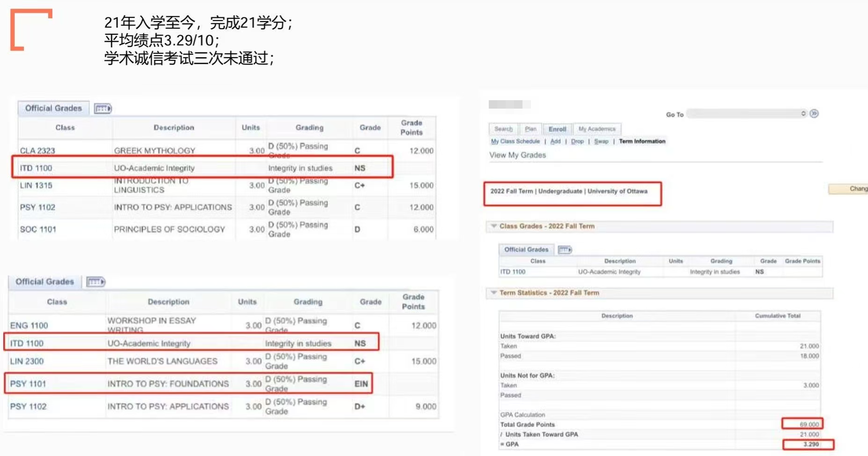Go to the My Academics tab

(x=597, y=129)
